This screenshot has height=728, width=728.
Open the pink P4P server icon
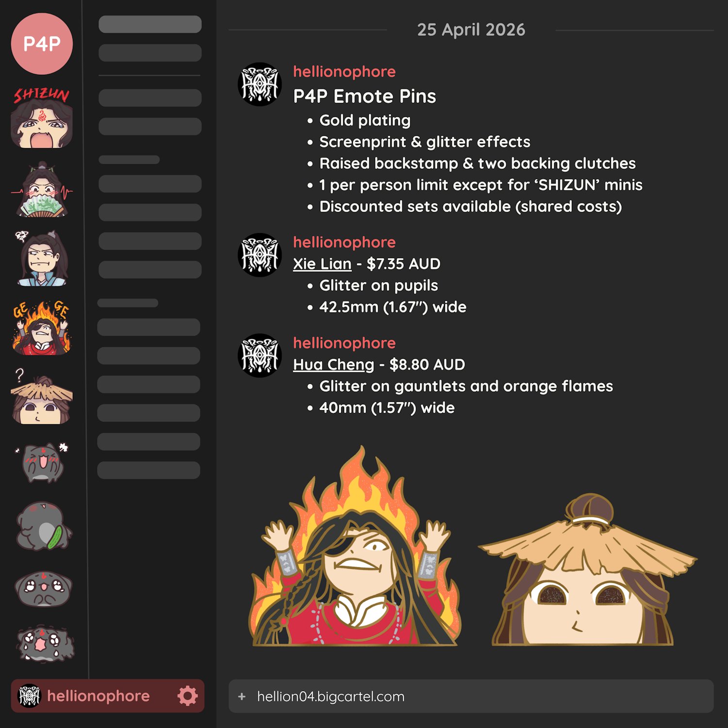pyautogui.click(x=42, y=44)
